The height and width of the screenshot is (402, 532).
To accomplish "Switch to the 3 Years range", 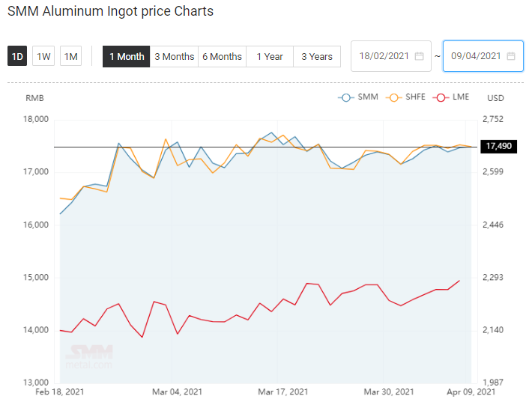I will 317,57.
